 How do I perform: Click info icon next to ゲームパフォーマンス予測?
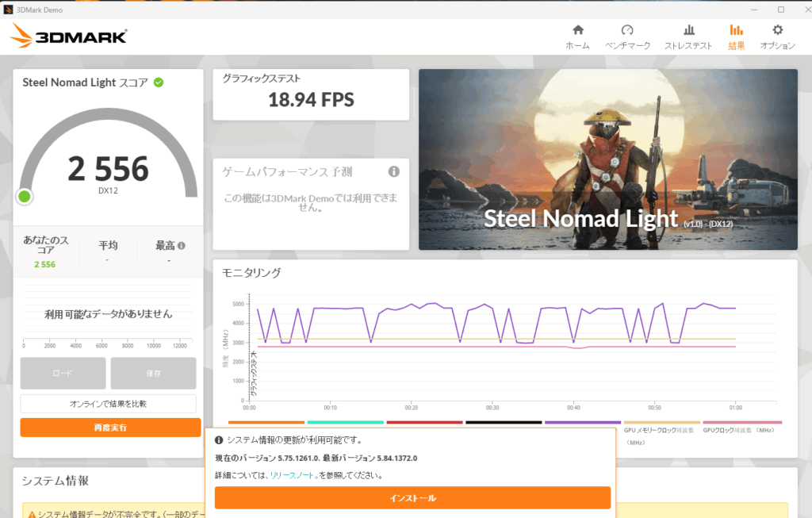pos(394,171)
